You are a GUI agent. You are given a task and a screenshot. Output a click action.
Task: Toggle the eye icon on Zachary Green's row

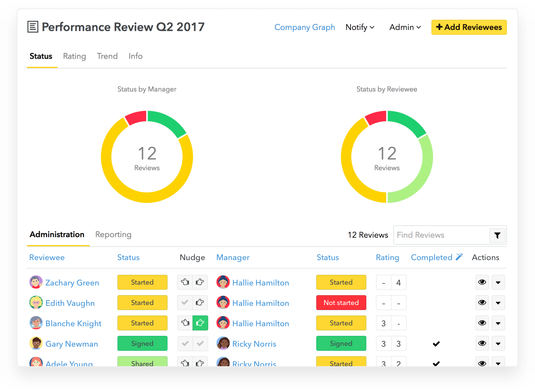tap(482, 282)
